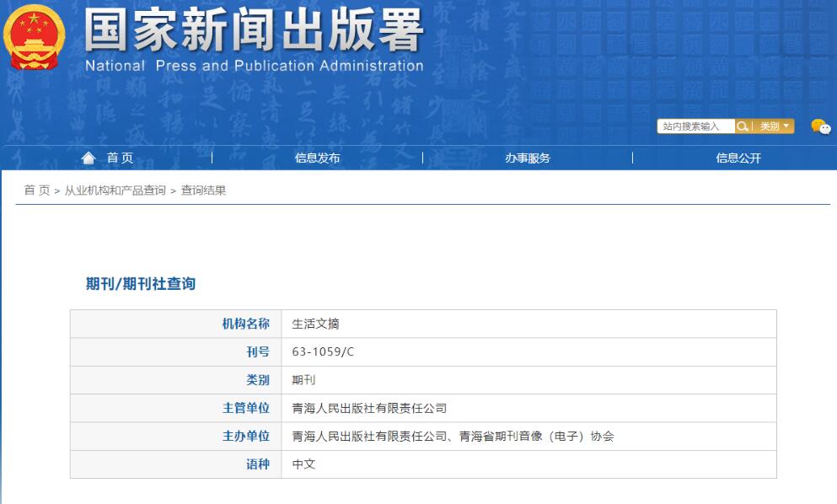
Task: Focus the 站内搜索输入 search field
Action: tap(695, 126)
